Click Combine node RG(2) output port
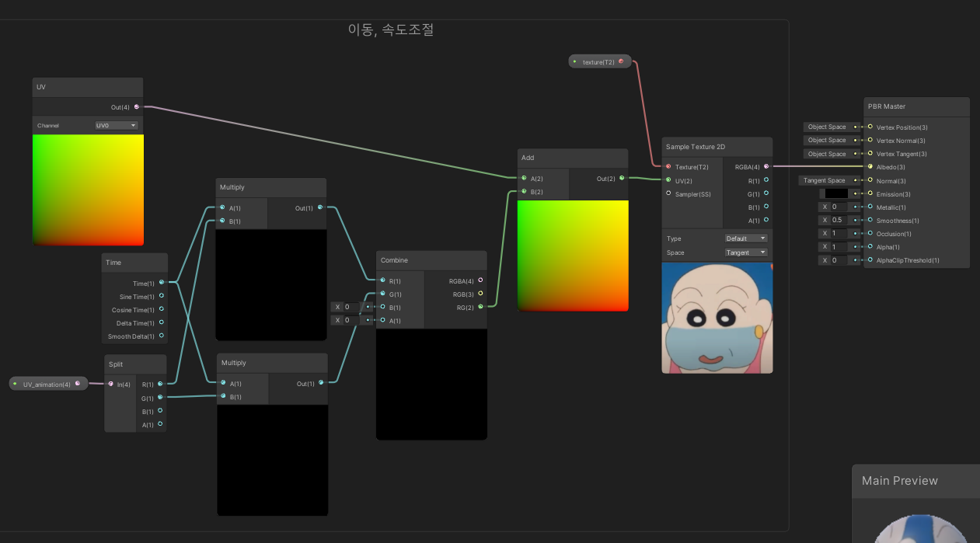This screenshot has height=543, width=980. [480, 307]
